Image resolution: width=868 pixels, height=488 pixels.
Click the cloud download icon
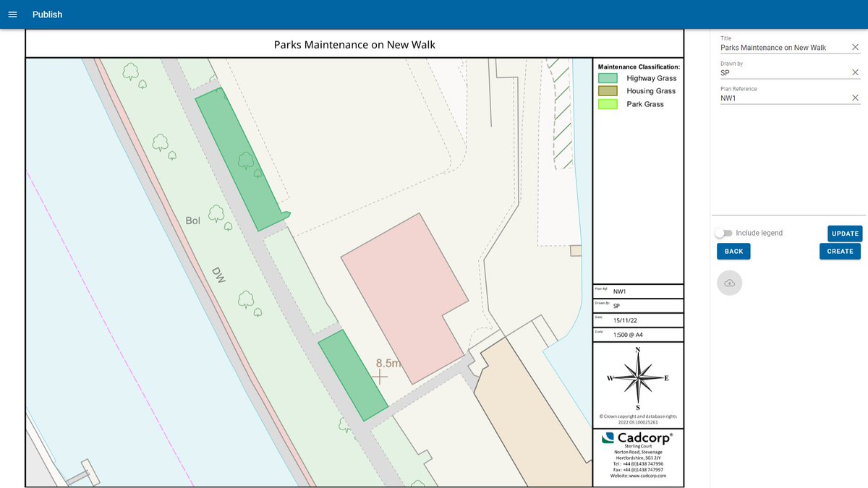pyautogui.click(x=729, y=283)
